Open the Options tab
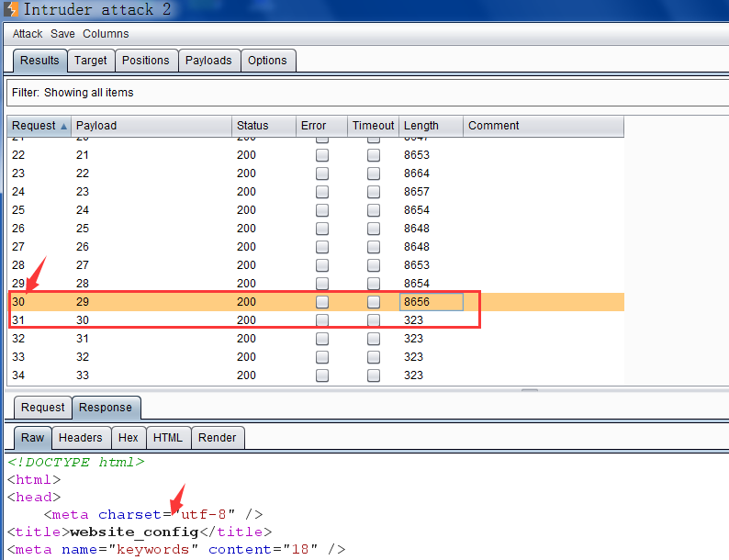 point(267,61)
